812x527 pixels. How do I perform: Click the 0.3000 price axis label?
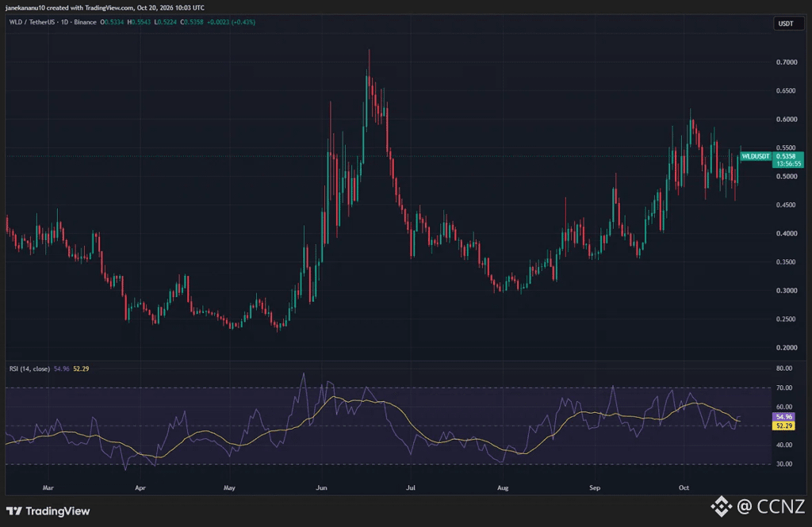click(x=787, y=290)
